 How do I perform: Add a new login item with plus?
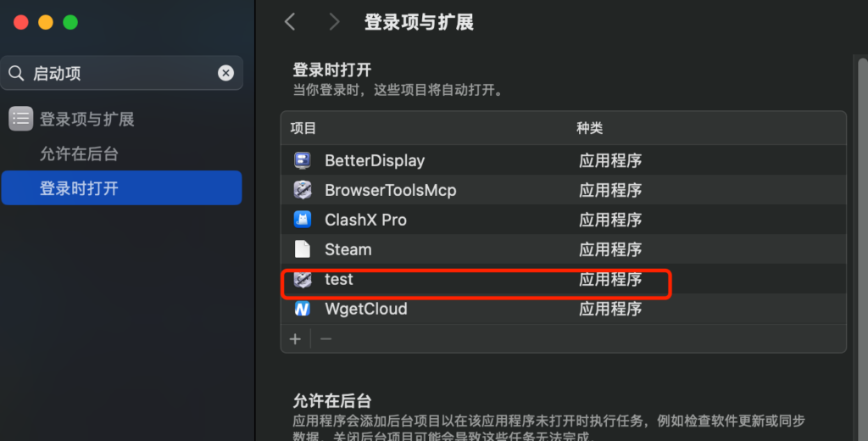pyautogui.click(x=295, y=338)
